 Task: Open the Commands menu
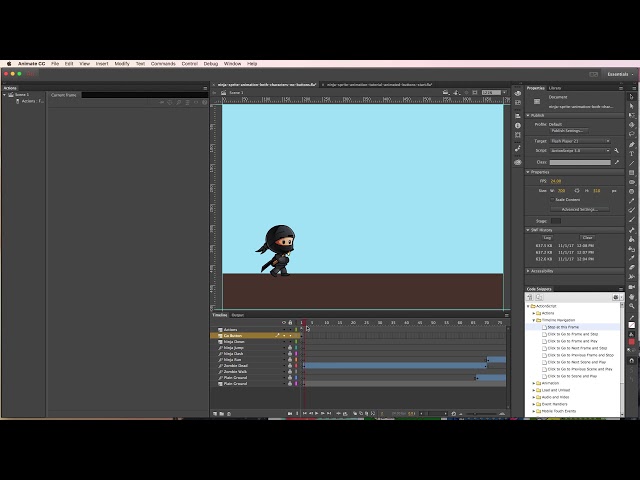point(163,64)
